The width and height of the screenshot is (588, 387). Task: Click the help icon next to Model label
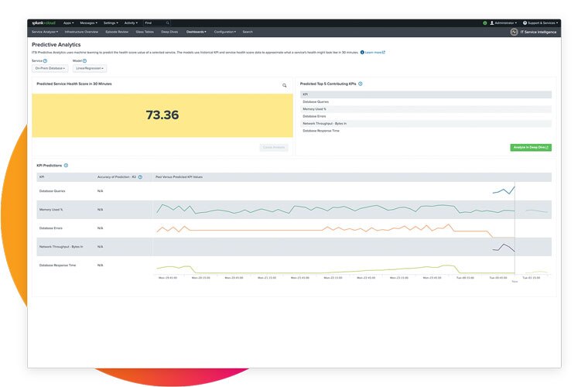click(x=85, y=60)
